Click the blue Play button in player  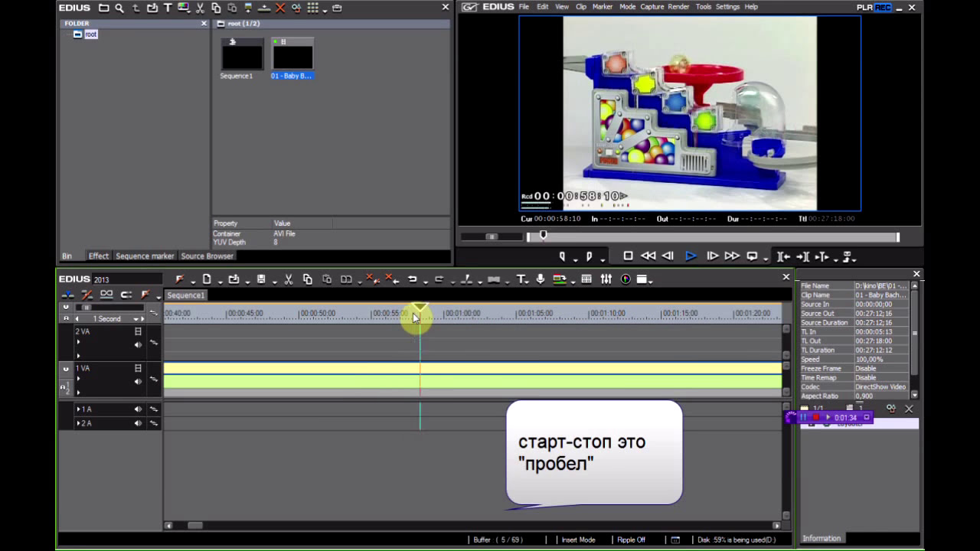point(691,256)
